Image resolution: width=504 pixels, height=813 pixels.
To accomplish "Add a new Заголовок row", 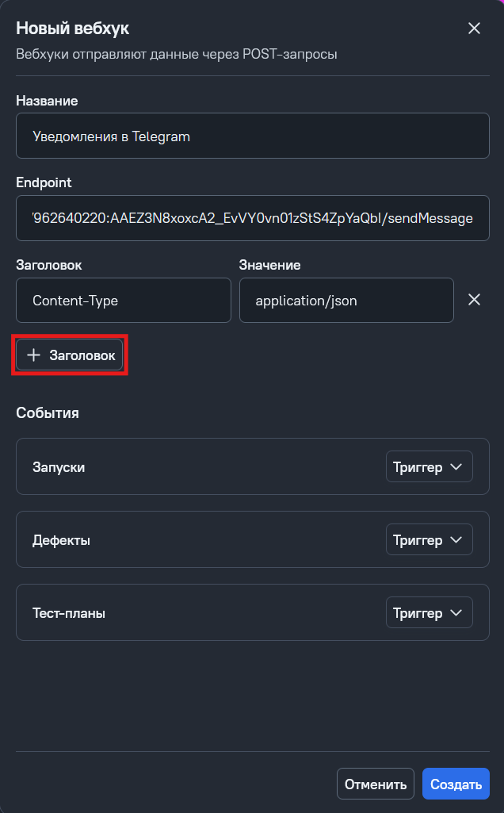I will [71, 355].
